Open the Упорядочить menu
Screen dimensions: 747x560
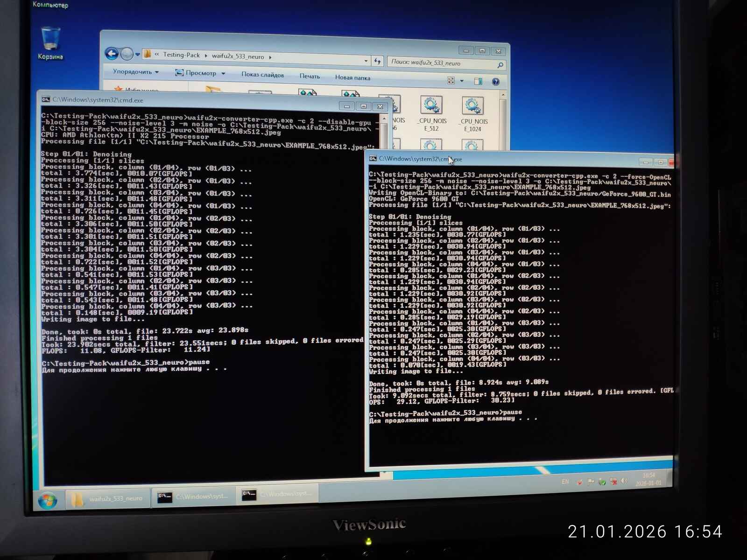[136, 72]
